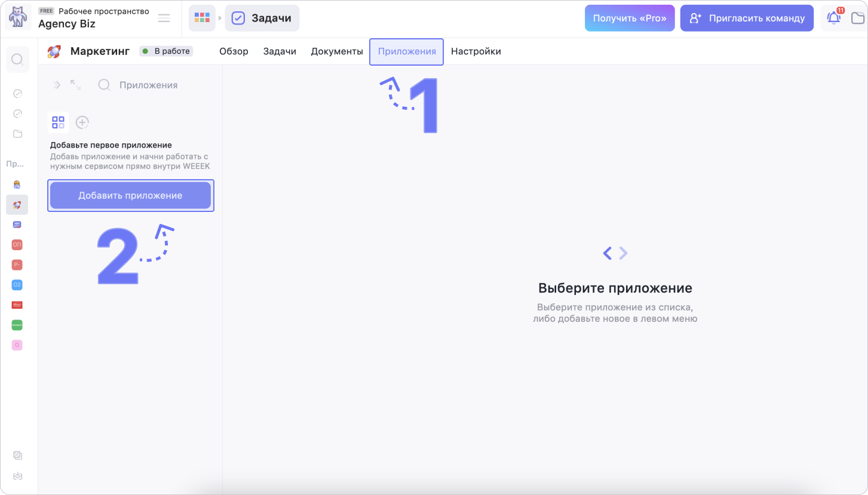Screen dimensions: 868x495
Task: Open the notifications bell with 11 badge
Action: pyautogui.click(x=834, y=18)
